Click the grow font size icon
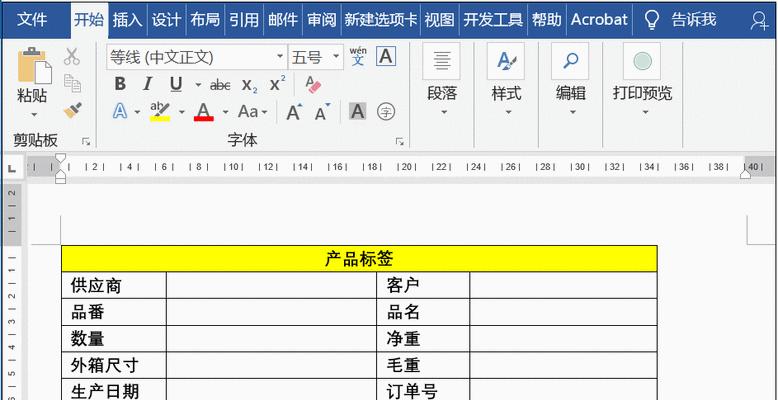Screen dimensions: 778x400 tap(294, 112)
